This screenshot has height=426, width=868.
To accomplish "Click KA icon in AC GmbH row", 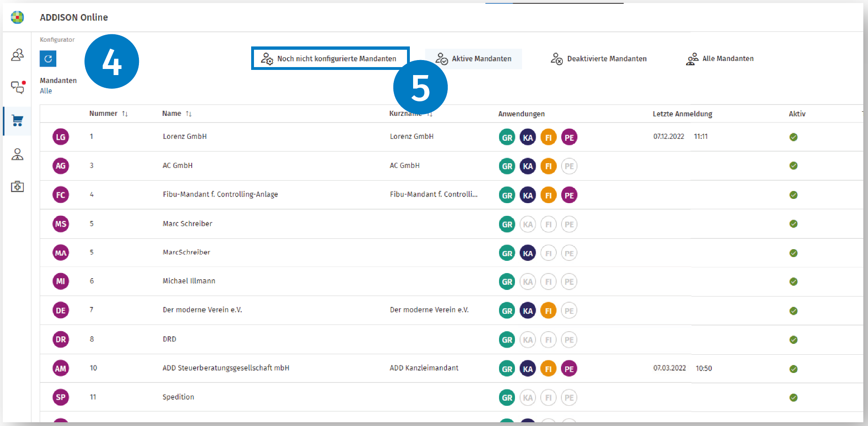I will pos(528,166).
